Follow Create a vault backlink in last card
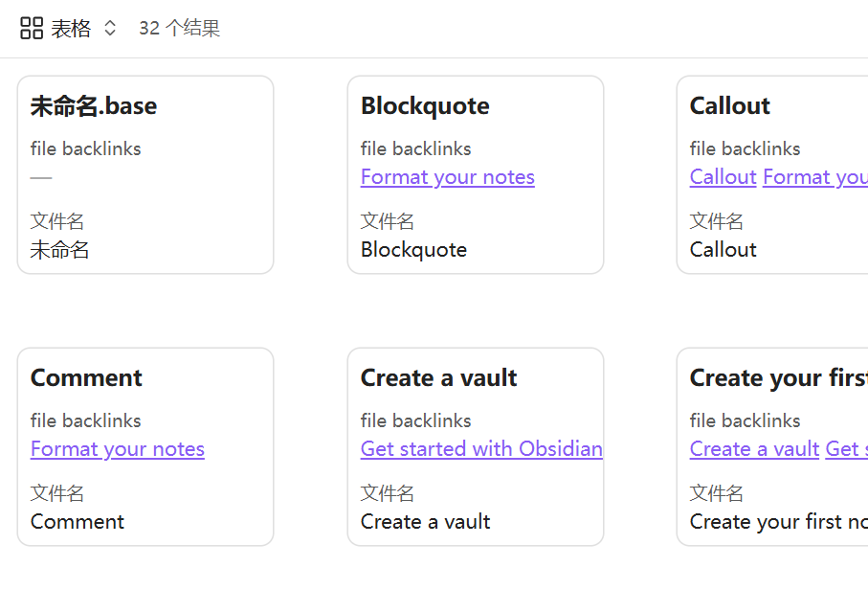This screenshot has width=868, height=590. [754, 449]
